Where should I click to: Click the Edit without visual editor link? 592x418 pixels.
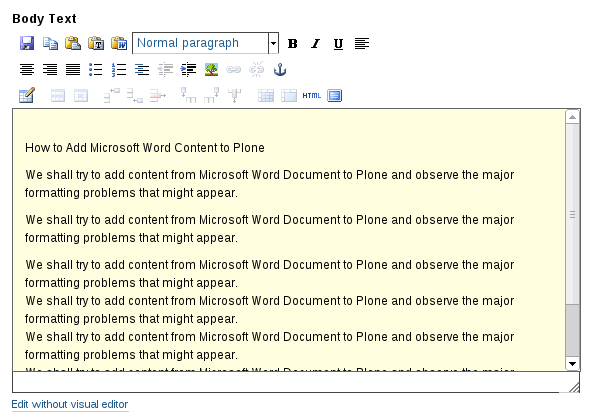coord(70,404)
